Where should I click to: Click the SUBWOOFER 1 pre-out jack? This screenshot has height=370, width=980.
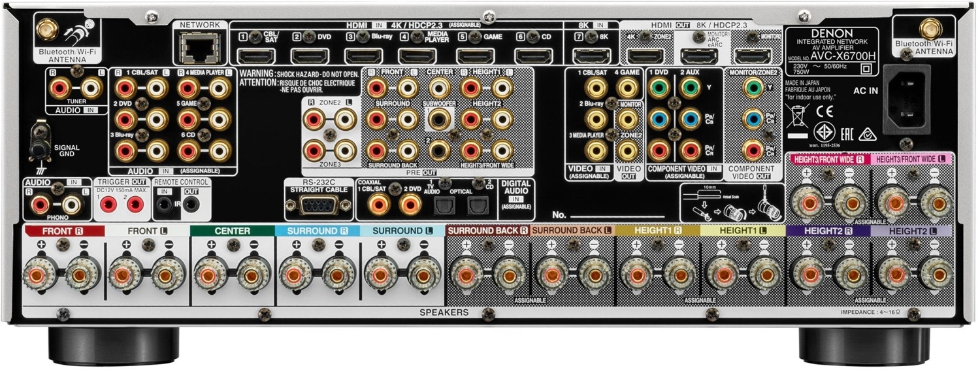tap(440, 118)
